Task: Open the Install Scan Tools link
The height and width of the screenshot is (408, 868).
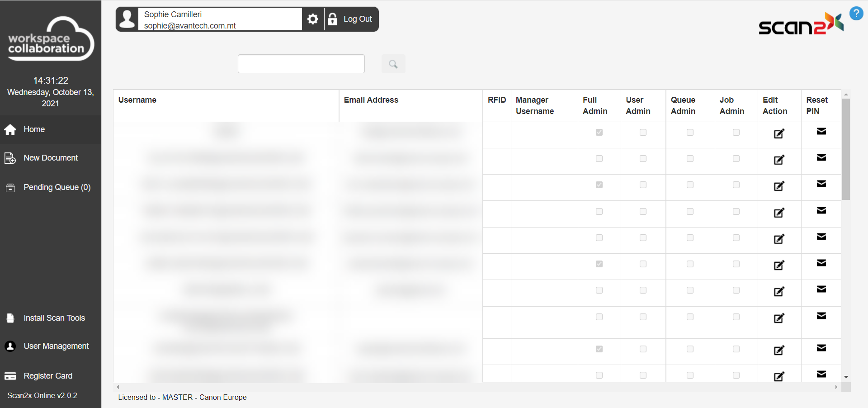Action: [x=54, y=318]
